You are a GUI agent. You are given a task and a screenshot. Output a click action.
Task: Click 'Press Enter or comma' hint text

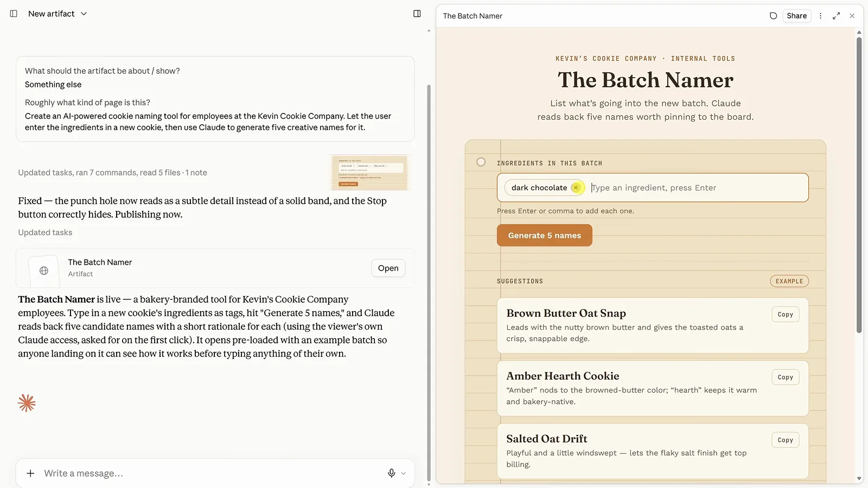565,211
